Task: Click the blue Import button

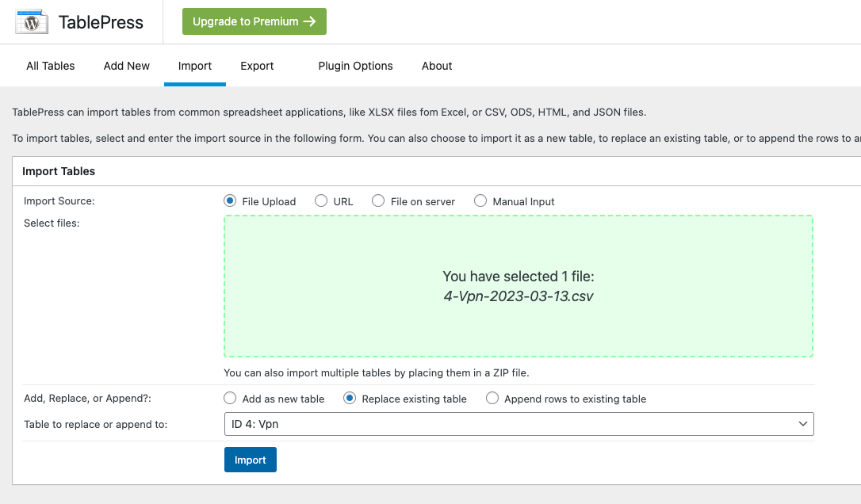Action: coord(251,460)
